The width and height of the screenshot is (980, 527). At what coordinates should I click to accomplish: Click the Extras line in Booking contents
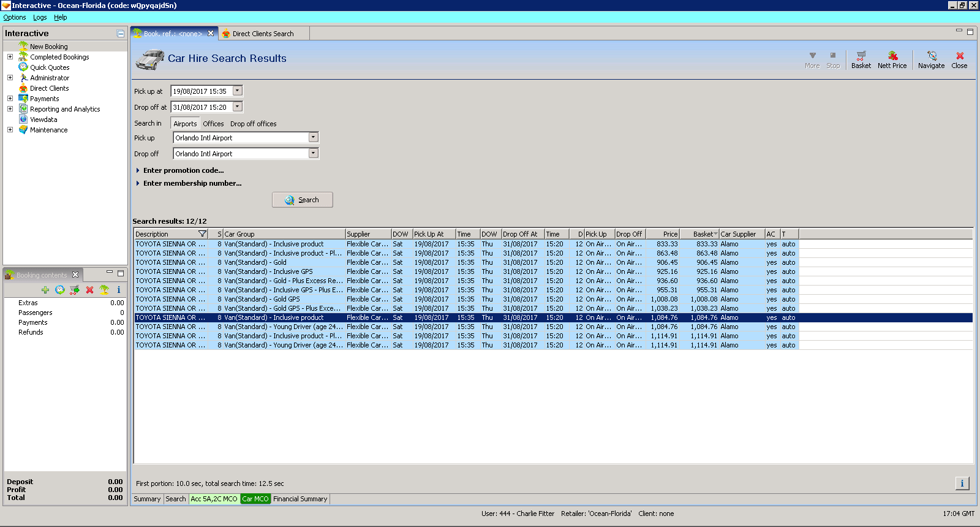[65, 303]
